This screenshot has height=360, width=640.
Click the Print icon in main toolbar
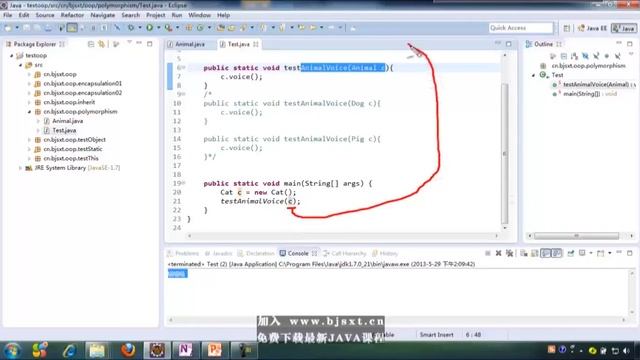(x=48, y=28)
